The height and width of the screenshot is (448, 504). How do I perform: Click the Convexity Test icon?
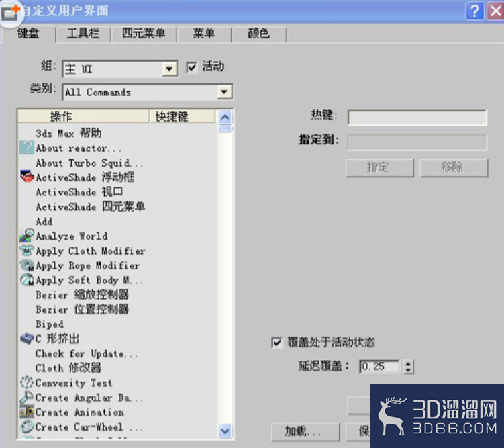pos(27,382)
